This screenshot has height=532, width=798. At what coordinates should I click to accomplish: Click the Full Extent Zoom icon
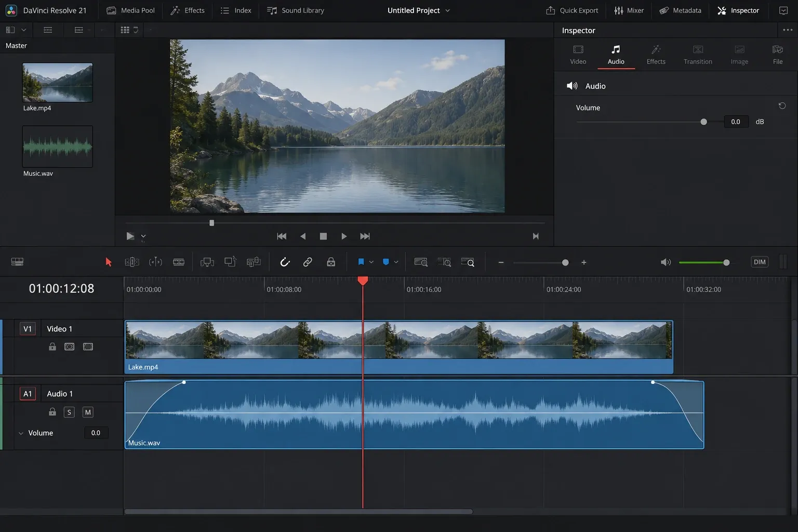(x=421, y=262)
